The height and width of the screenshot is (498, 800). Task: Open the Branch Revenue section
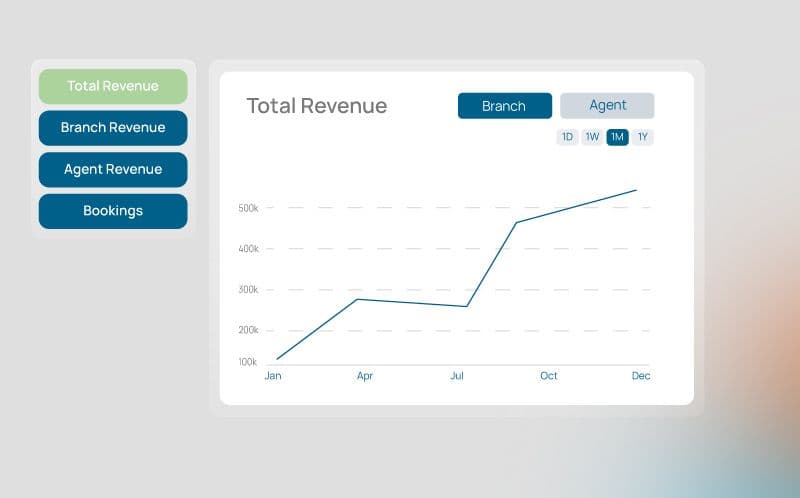[x=113, y=128]
